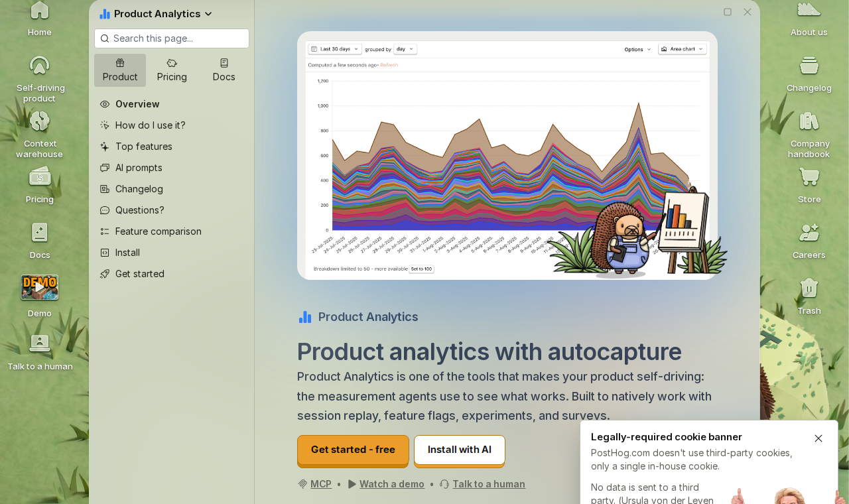849x504 pixels.
Task: Dismiss the cookie banner with X
Action: (818, 438)
